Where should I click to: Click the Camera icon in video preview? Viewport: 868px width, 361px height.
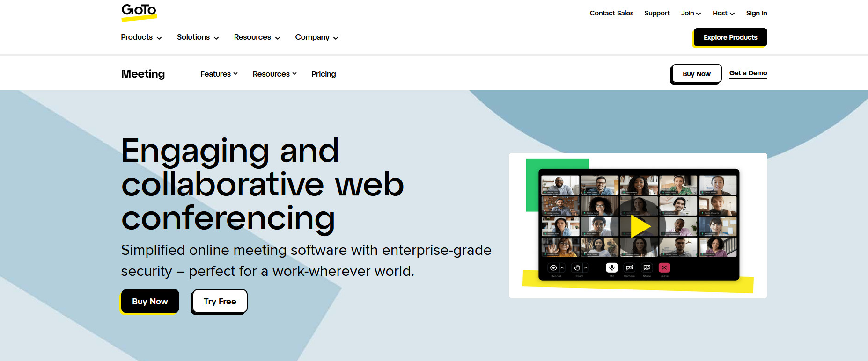point(629,267)
